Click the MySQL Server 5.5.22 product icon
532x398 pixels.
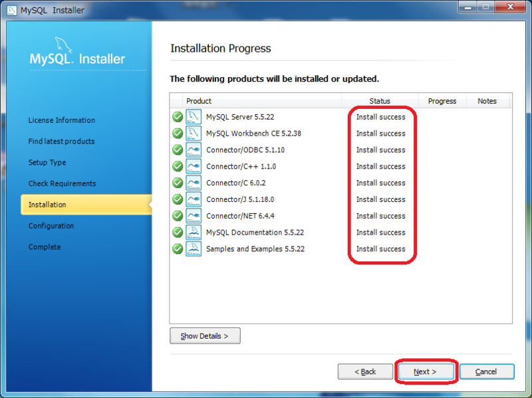pyautogui.click(x=194, y=117)
